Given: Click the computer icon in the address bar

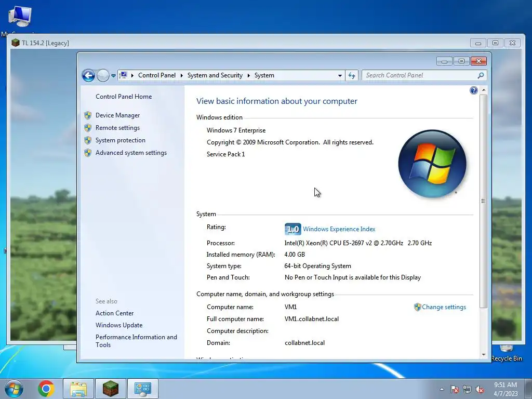Looking at the screenshot, I should coord(124,75).
